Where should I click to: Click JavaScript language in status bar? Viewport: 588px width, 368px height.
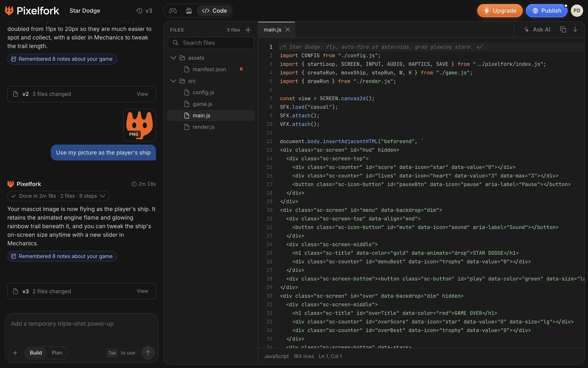276,356
